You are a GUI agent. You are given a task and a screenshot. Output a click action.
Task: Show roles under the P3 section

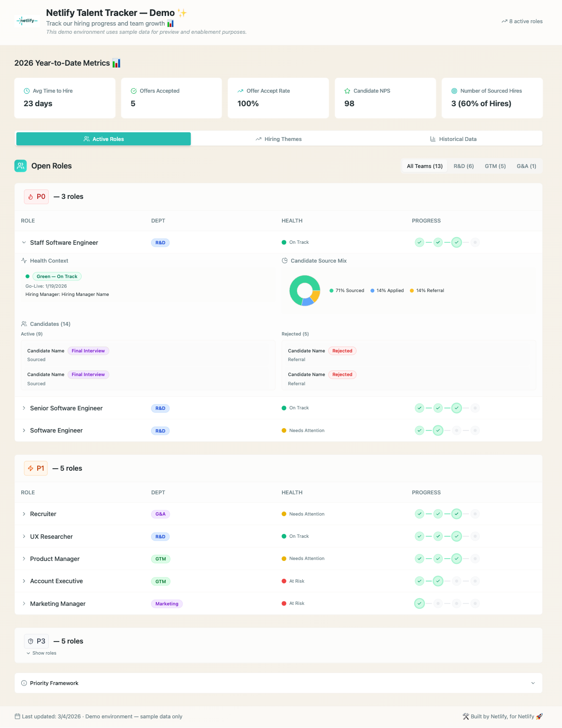tap(42, 653)
